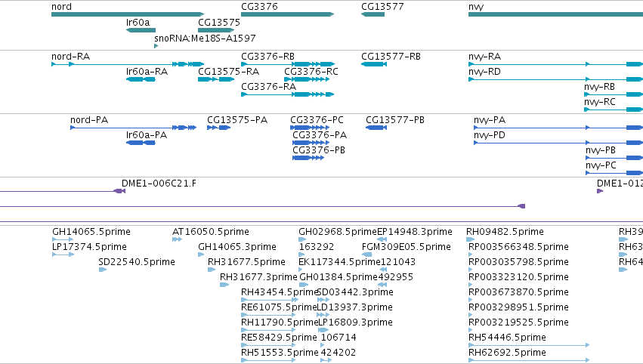Select the GH14065.3prime EST
This screenshot has height=364, width=643.
coord(201,254)
